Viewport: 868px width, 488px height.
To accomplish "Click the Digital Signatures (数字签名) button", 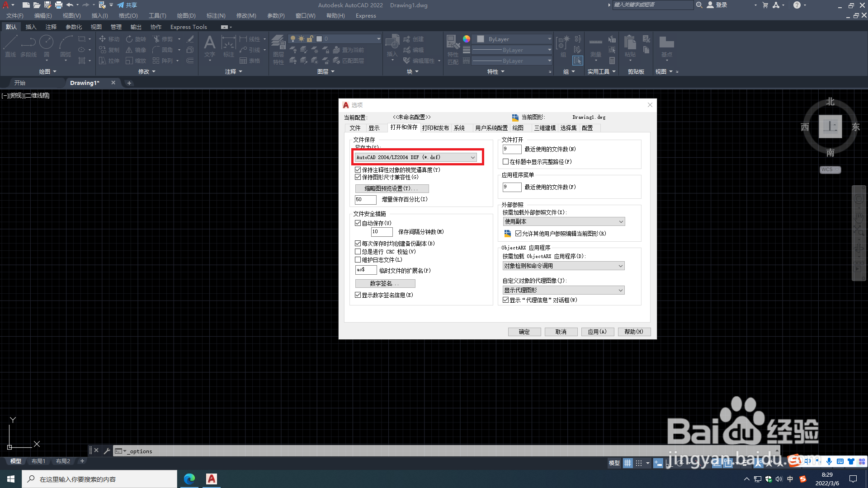I will pos(385,283).
